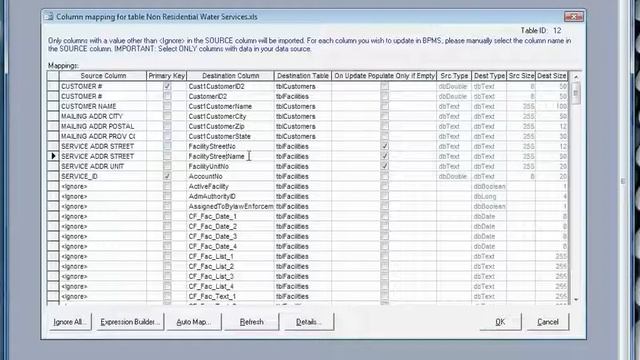The width and height of the screenshot is (640, 360).
Task: Open mapping Details dialog
Action: coord(309,322)
